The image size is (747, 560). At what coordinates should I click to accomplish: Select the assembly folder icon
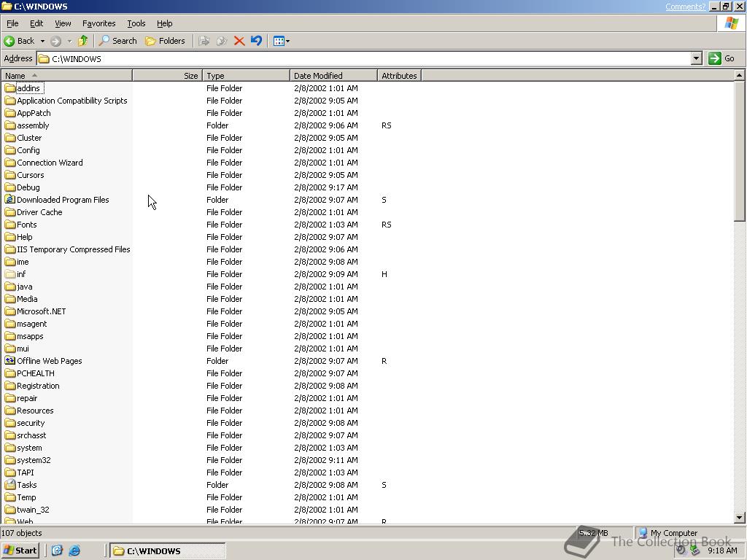point(10,125)
